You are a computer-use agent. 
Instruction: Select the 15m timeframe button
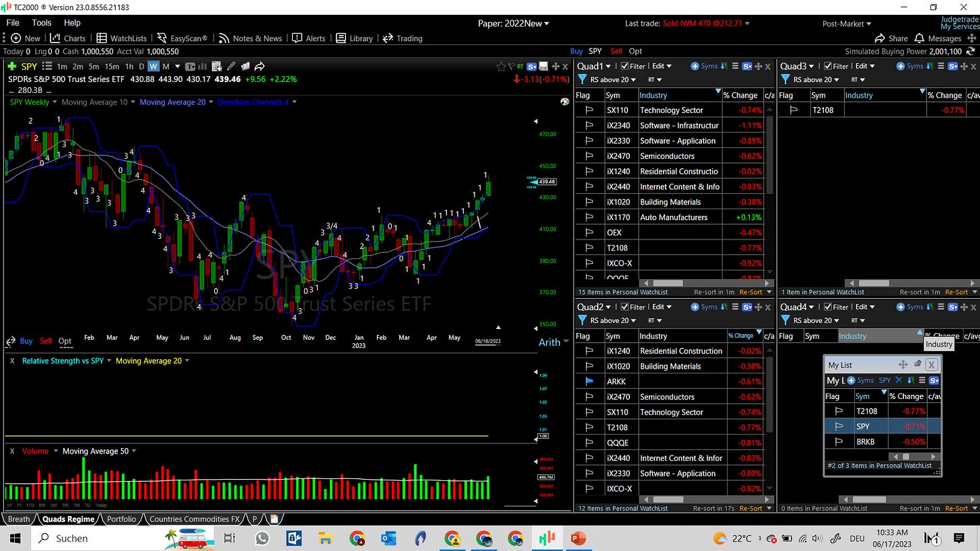[x=112, y=66]
